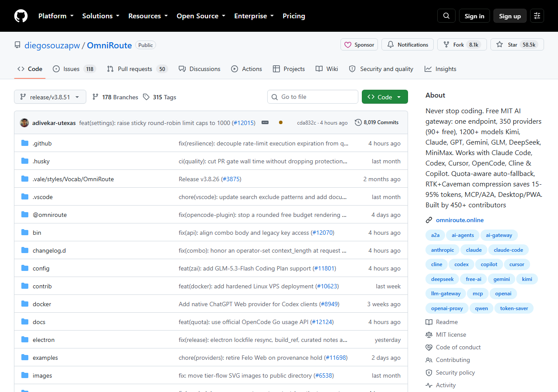Open 8,019 Commits history
Viewport: 558px width, 392px height.
[377, 123]
